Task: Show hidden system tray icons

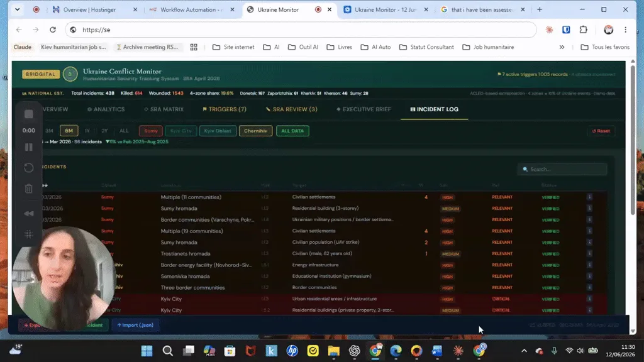Action: click(x=524, y=351)
